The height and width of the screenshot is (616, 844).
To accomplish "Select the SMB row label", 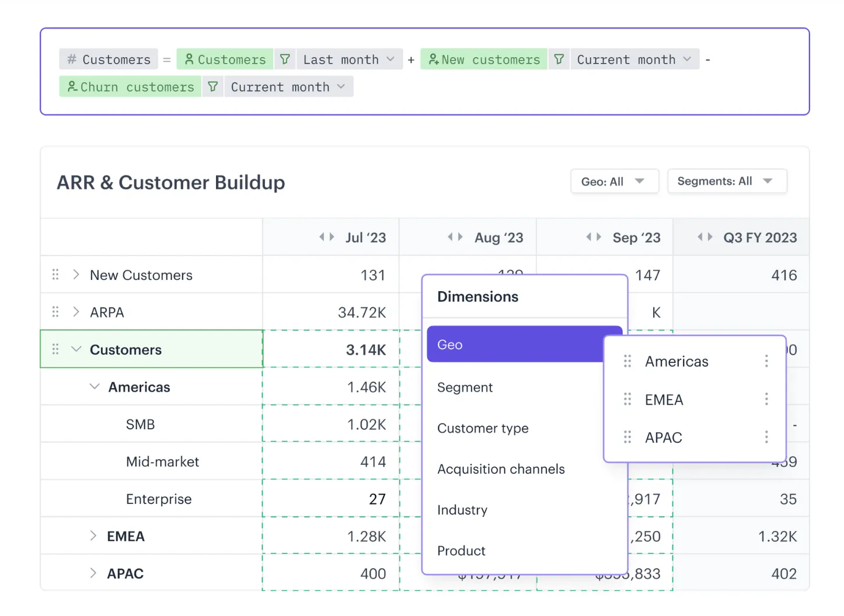I will [x=140, y=424].
